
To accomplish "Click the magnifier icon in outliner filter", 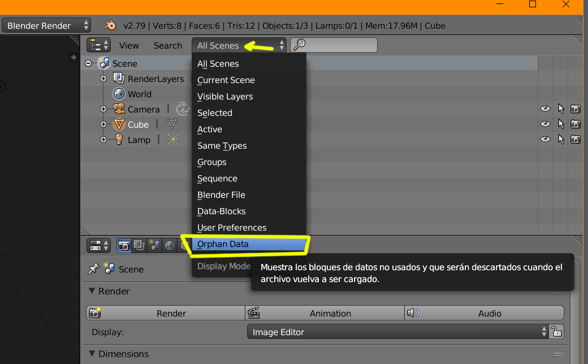I will (299, 45).
